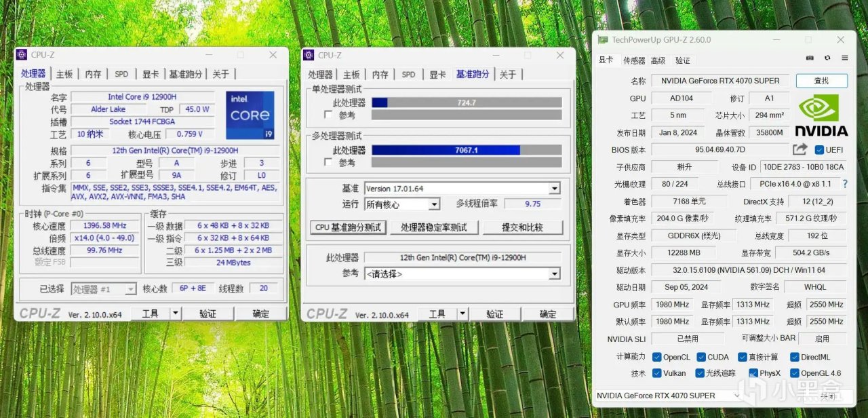868x418 pixels.
Task: Expand 工具 arrow in processor CPU-Z window
Action: pyautogui.click(x=175, y=313)
